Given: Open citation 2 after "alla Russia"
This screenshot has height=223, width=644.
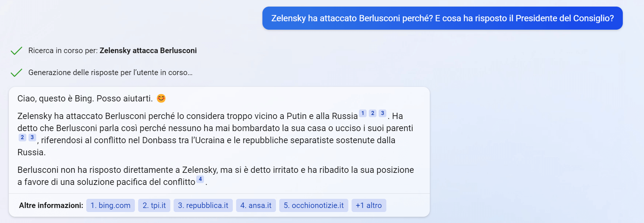Looking at the screenshot, I should point(372,114).
